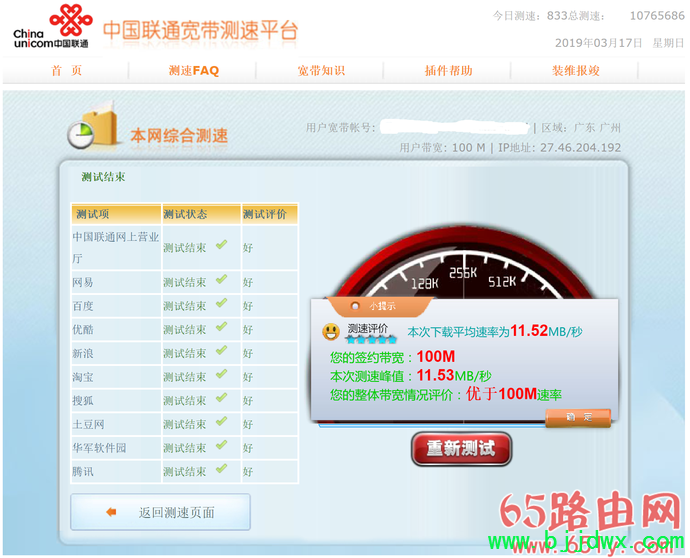Image resolution: width=690 pixels, height=558 pixels.
Task: Click the 测试结束 heading above the table
Action: click(x=103, y=177)
